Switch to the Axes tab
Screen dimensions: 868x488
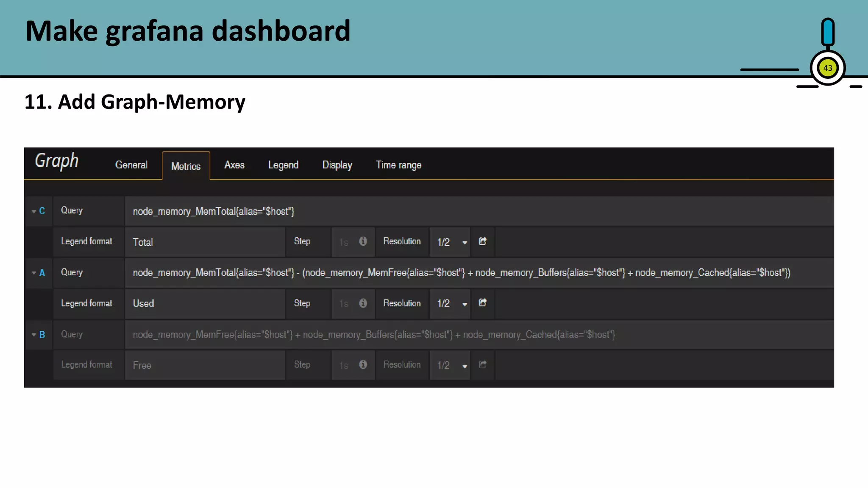(x=234, y=165)
